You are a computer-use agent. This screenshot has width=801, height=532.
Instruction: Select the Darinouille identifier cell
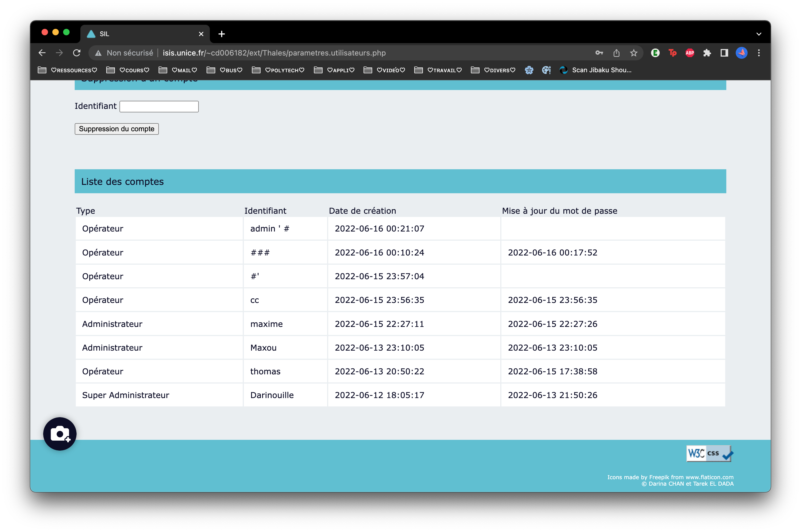(x=286, y=395)
